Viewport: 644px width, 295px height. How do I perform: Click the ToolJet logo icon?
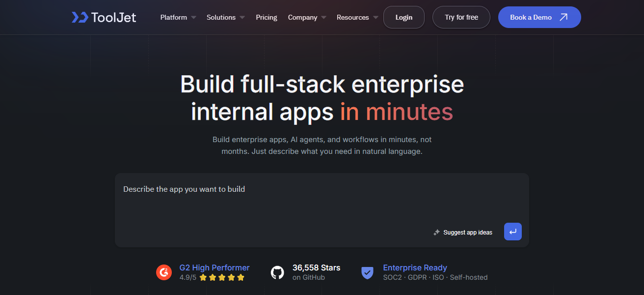click(x=80, y=17)
